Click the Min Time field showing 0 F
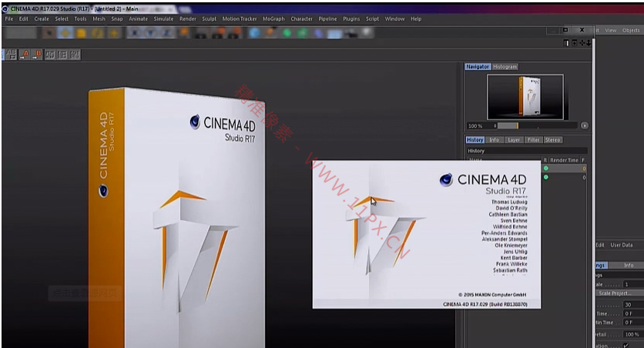644x348 pixels. 633,323
